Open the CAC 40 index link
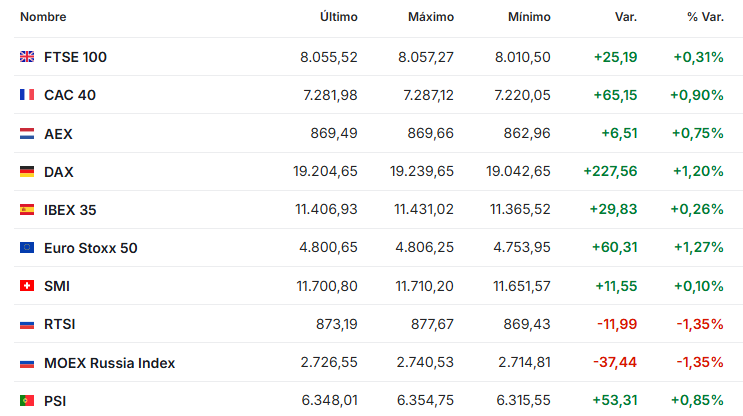 (70, 95)
